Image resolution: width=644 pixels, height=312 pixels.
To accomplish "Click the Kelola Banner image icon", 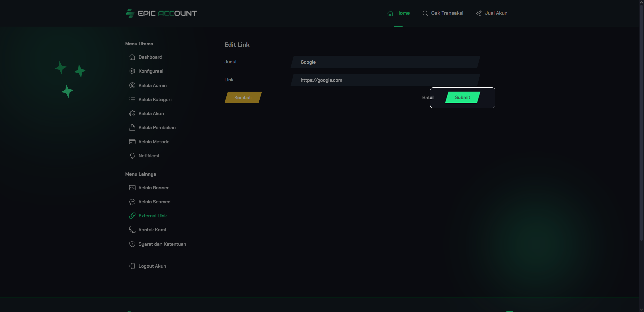I will tap(132, 188).
